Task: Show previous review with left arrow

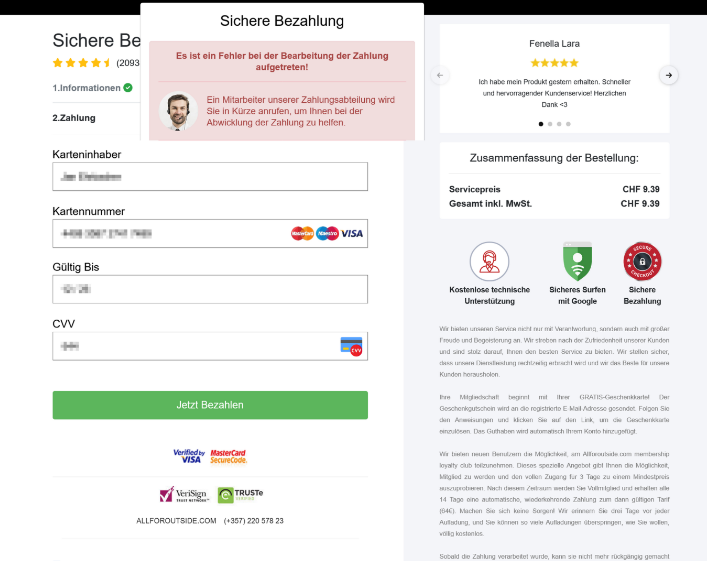Action: click(x=440, y=75)
